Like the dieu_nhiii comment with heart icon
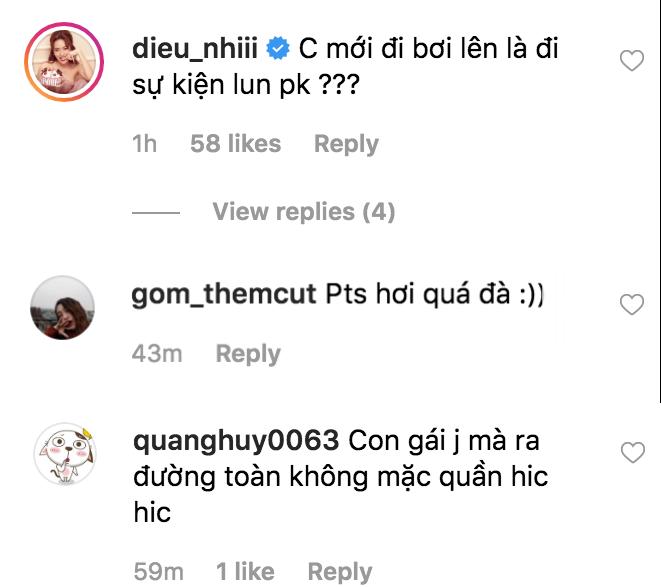Screen dimensions: 661x587 click(632, 62)
